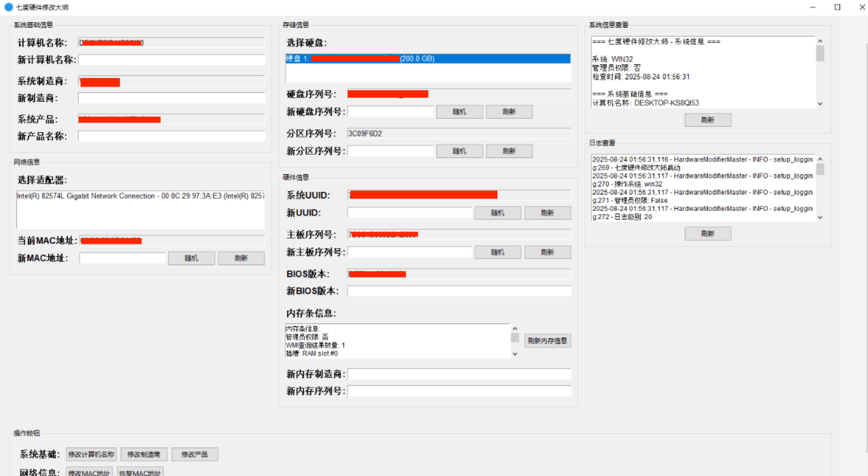Generate random UUID with 随机 button

[x=498, y=213]
